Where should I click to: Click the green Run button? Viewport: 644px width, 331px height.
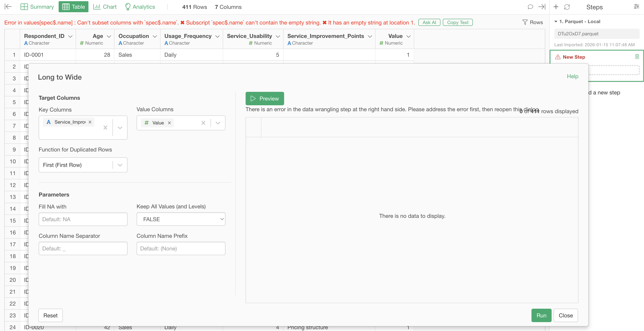click(541, 316)
